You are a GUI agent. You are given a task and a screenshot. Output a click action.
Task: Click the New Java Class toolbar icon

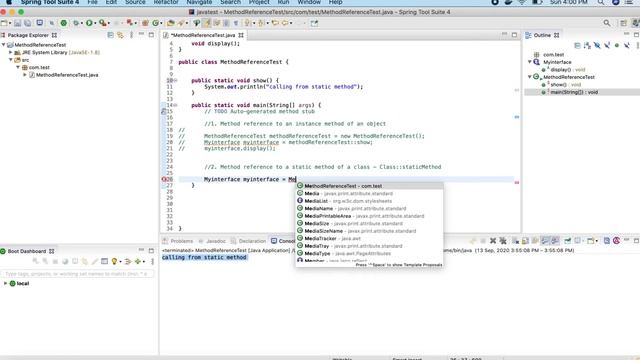(156, 23)
